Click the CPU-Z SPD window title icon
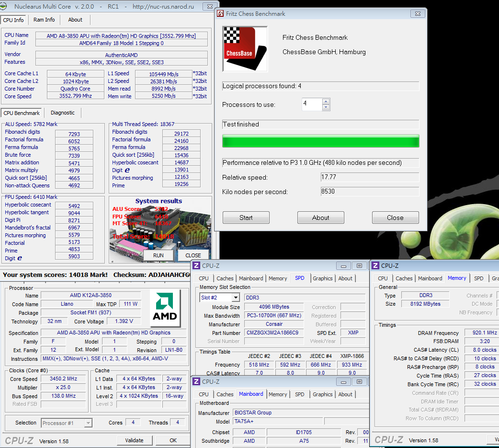The image size is (499, 448). 197,265
